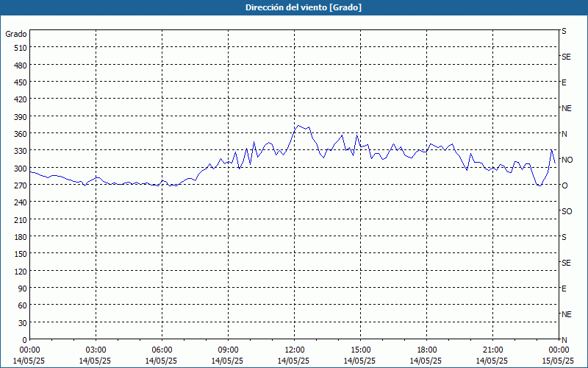
Task: Select the date label 15/05/25
Action: [x=559, y=361]
